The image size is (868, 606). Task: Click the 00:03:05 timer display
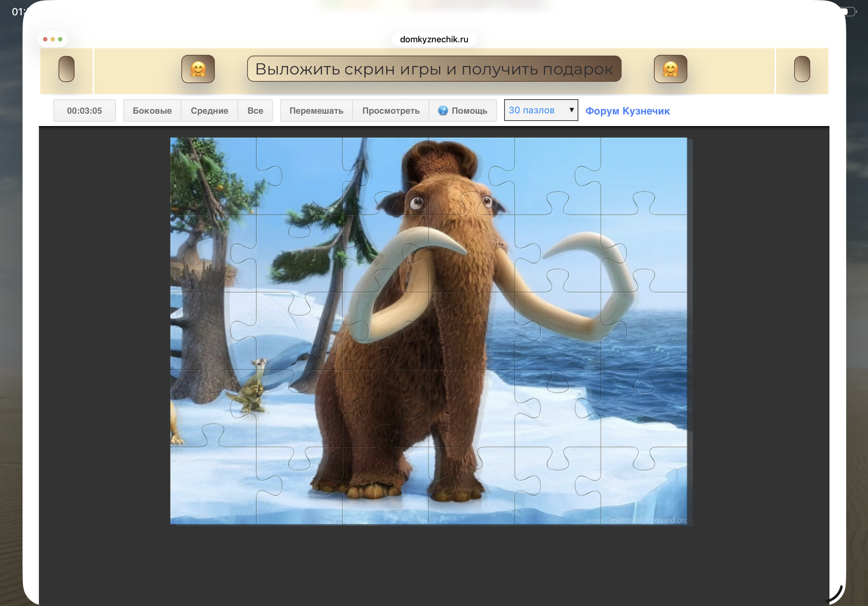[x=84, y=111]
